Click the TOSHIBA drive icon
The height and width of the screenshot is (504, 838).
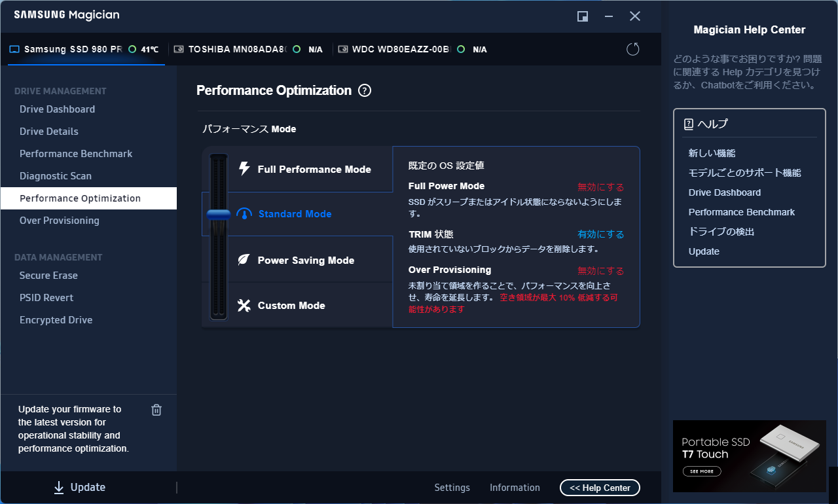point(178,49)
